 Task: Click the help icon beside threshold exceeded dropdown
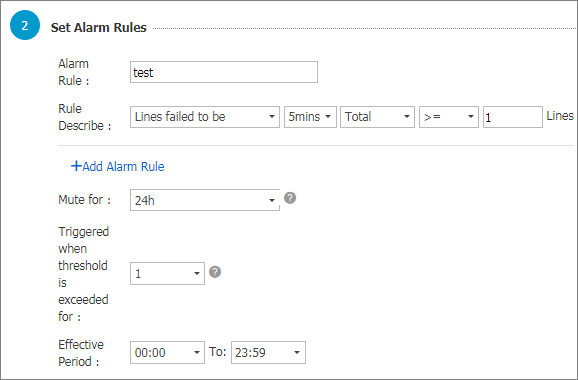pos(215,272)
